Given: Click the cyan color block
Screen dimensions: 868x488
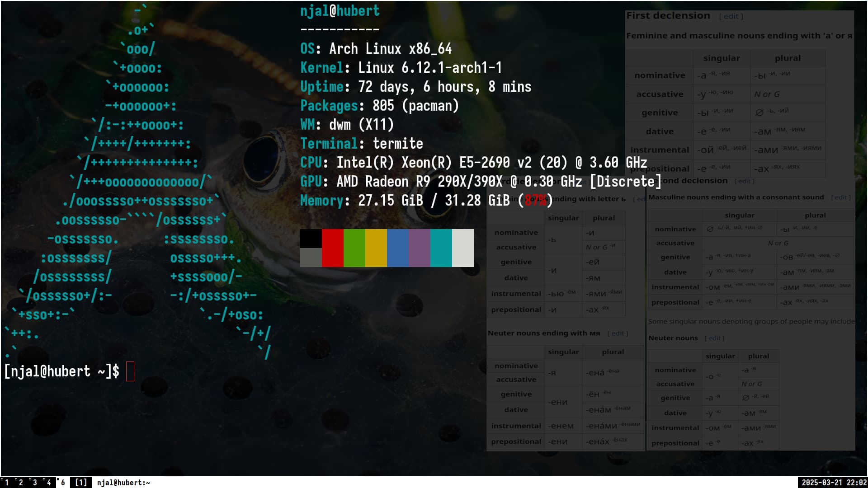Looking at the screenshot, I should [441, 248].
